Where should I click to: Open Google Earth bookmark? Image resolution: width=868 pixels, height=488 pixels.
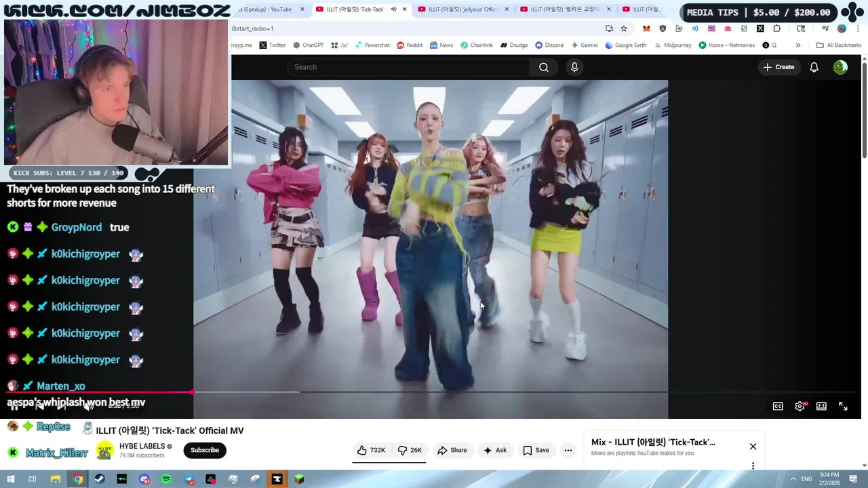(626, 45)
